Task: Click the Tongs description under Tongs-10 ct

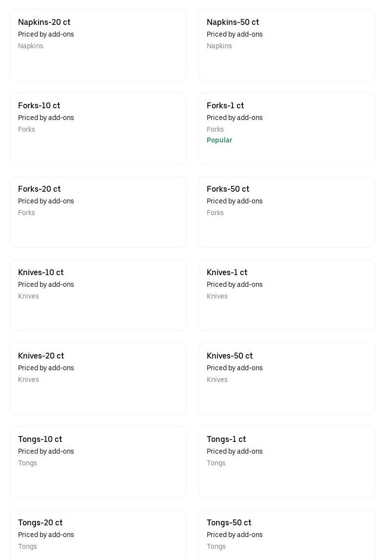Action: (27, 463)
